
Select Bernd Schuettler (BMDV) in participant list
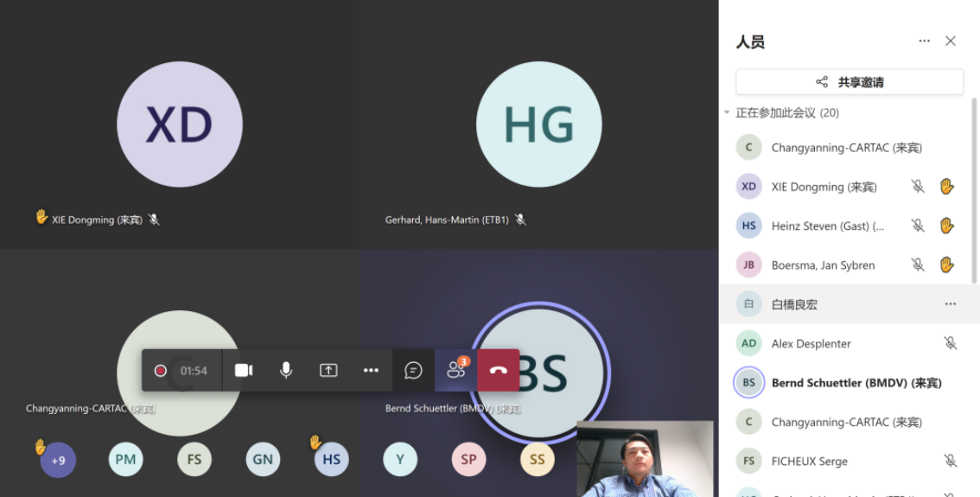pos(856,383)
